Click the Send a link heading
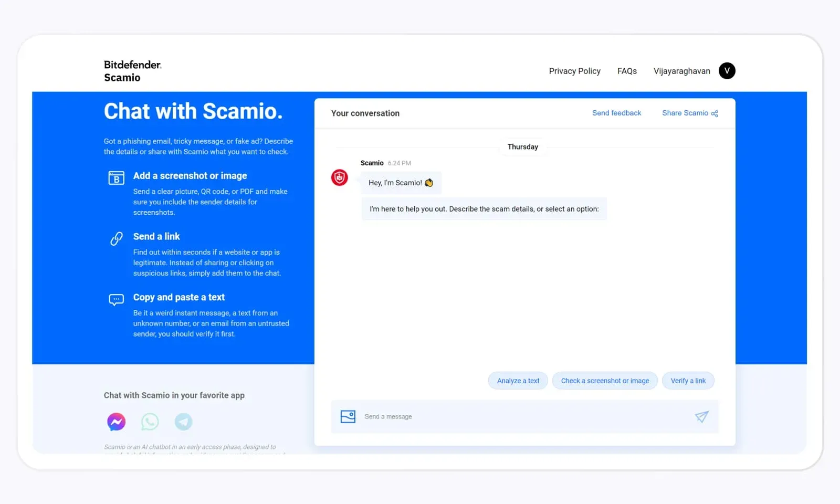The height and width of the screenshot is (504, 840). coord(156,236)
